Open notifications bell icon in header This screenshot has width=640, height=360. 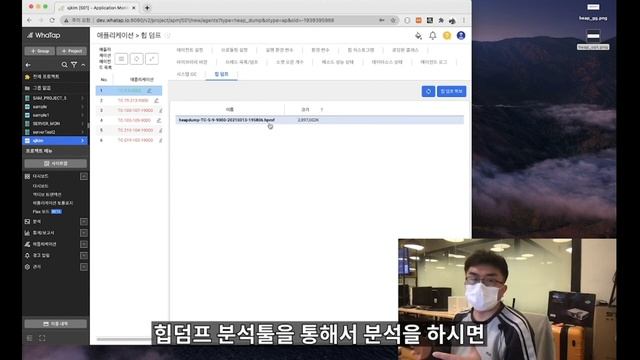(433, 36)
